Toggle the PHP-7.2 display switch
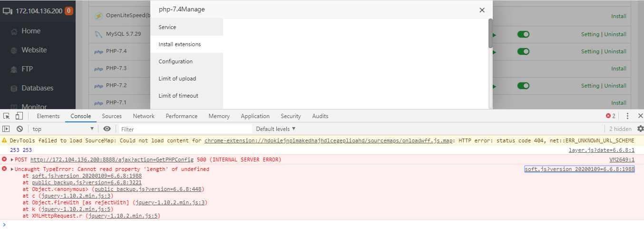 (523, 86)
